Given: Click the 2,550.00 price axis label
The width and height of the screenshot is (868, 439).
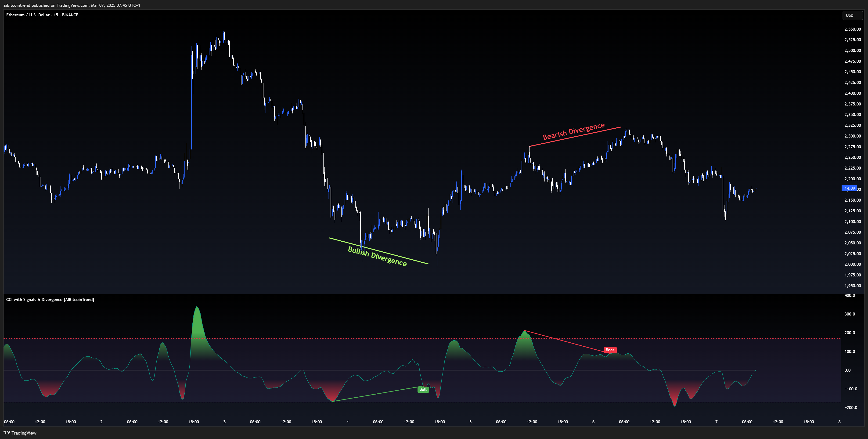Looking at the screenshot, I should point(852,29).
